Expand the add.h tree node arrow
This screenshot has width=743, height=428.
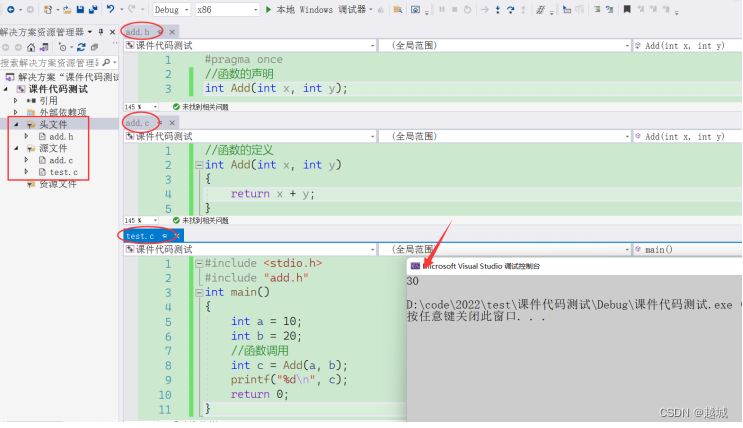point(27,136)
